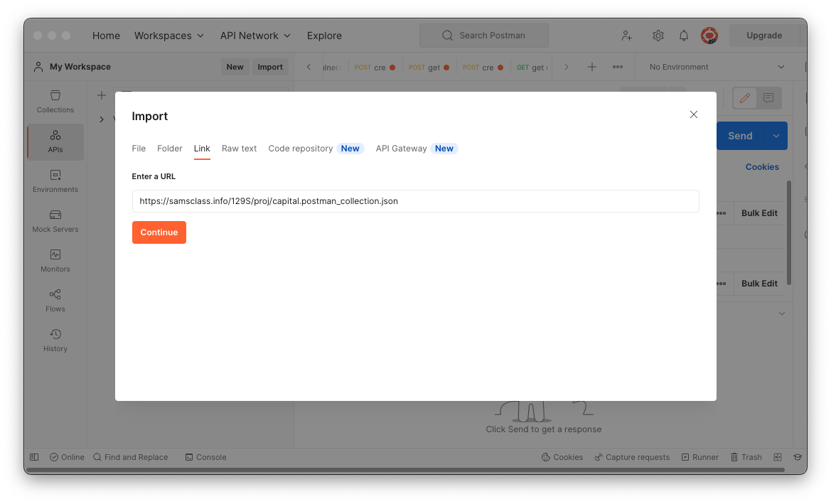Viewport: 831px width, 504px height.
Task: Click Explore in the top bar
Action: coord(324,36)
